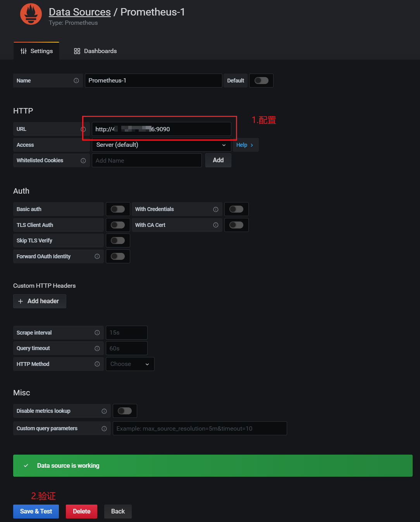Toggle the Default data source switch
Screen dimensions: 420x522
tap(262, 81)
